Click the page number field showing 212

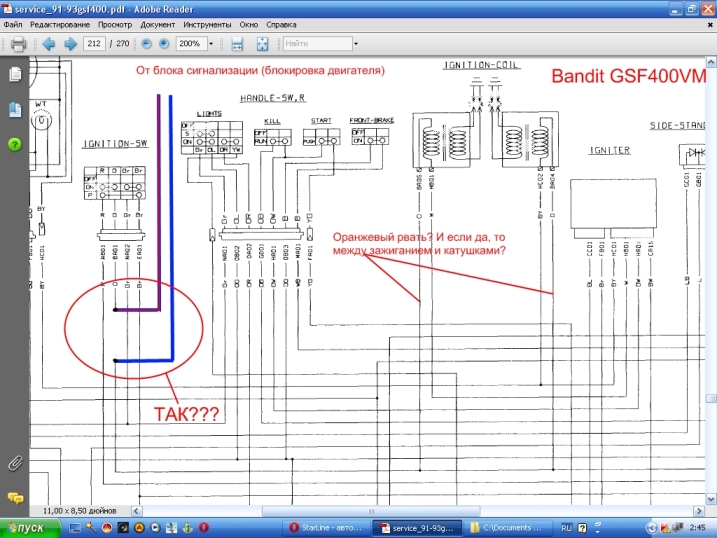pos(96,44)
